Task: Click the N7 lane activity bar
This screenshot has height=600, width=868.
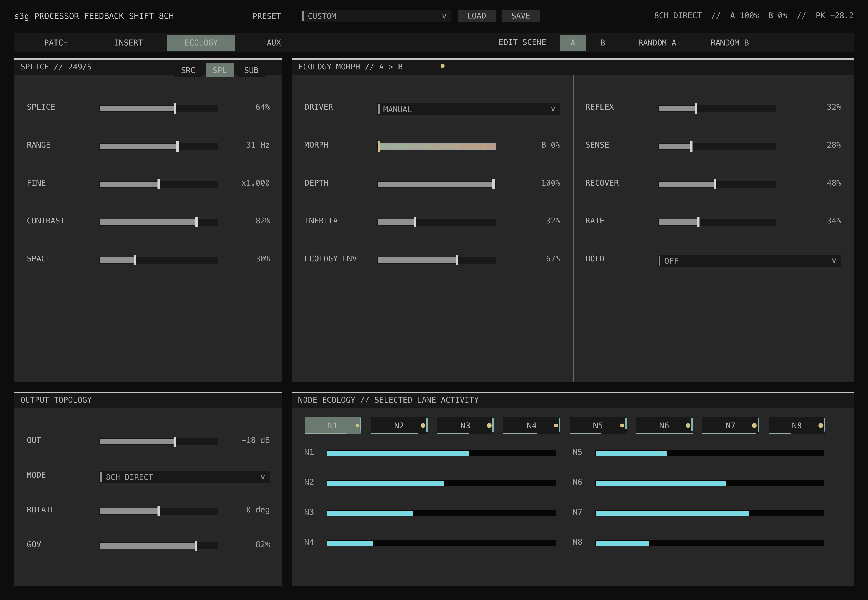Action: click(709, 513)
